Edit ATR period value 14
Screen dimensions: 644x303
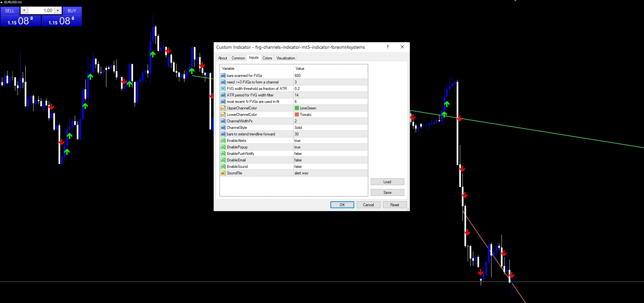[330, 95]
